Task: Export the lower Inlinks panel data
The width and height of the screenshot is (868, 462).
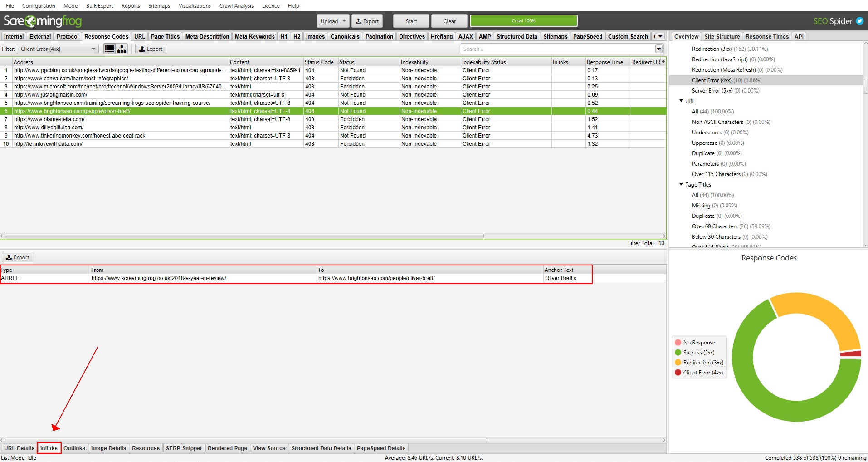Action: tap(18, 257)
